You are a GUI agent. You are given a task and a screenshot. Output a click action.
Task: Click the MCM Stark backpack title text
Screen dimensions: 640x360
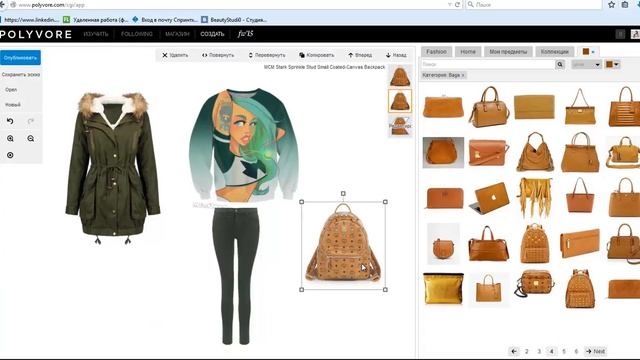pyautogui.click(x=324, y=67)
